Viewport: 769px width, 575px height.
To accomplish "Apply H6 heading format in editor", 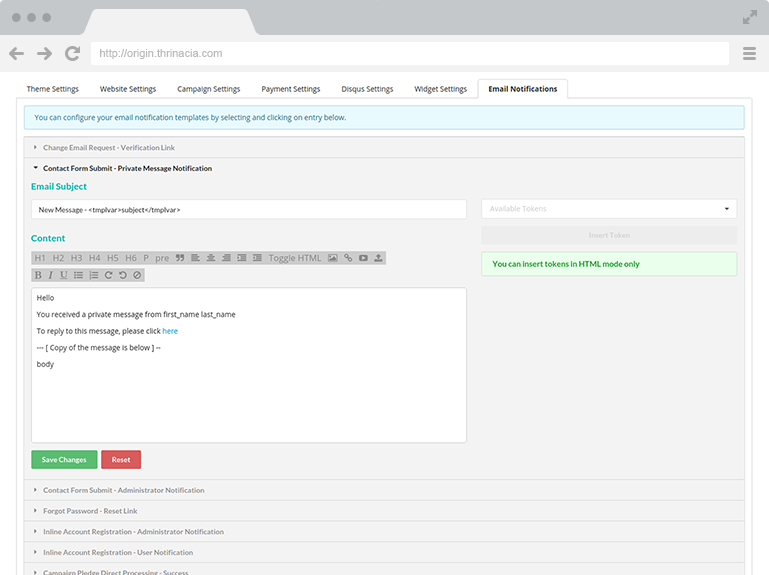I will click(x=130, y=258).
